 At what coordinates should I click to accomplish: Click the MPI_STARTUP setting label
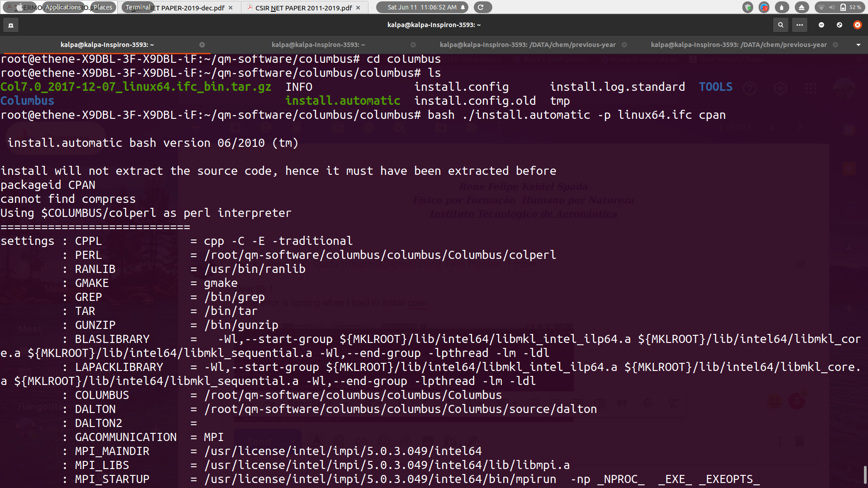click(112, 479)
